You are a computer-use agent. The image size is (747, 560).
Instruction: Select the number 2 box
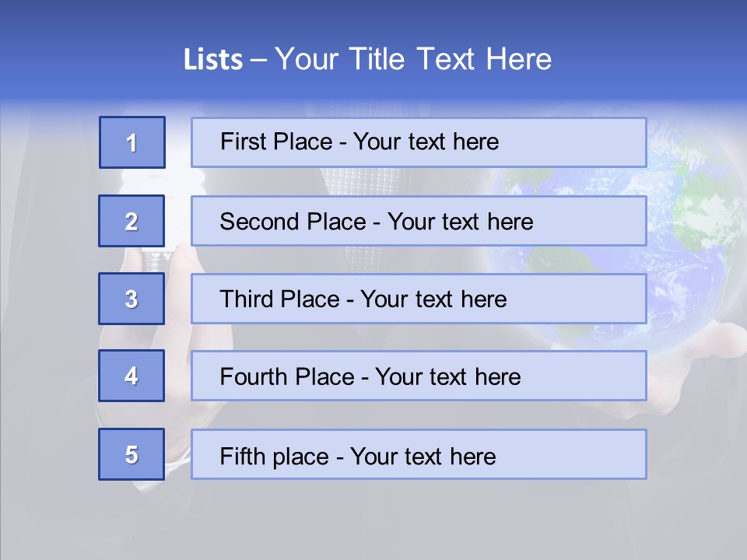pos(132,221)
